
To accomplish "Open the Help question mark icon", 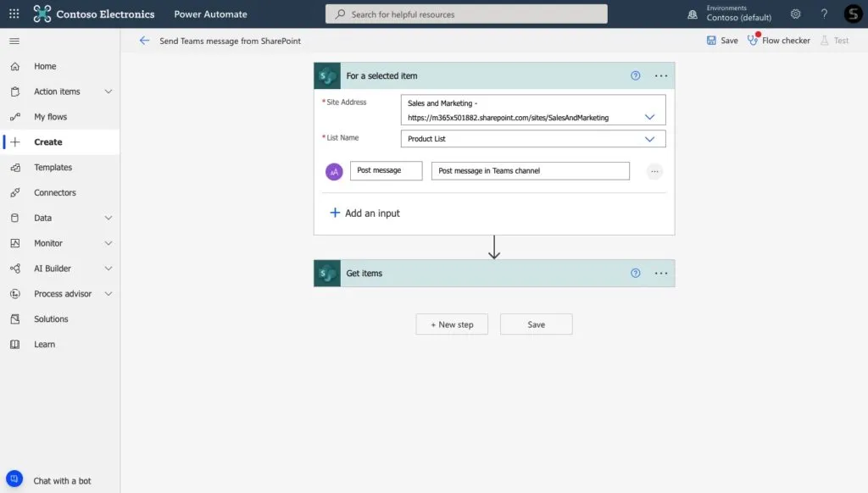I will (x=824, y=14).
